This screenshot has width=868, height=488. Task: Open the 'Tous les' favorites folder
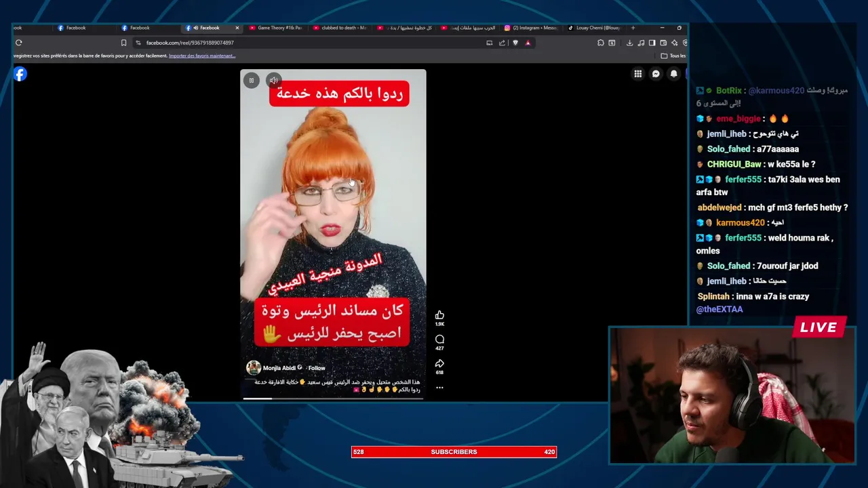(x=673, y=56)
